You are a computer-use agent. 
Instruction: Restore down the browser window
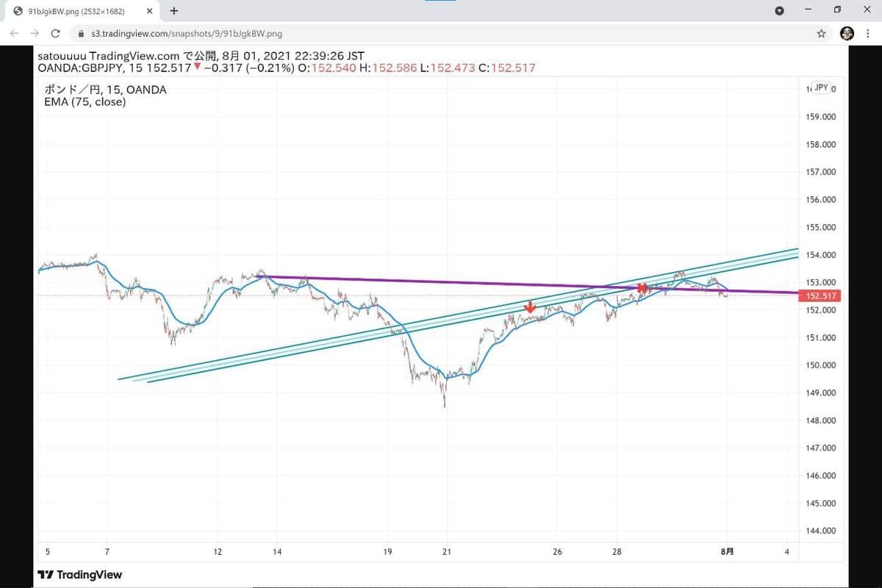click(x=837, y=10)
